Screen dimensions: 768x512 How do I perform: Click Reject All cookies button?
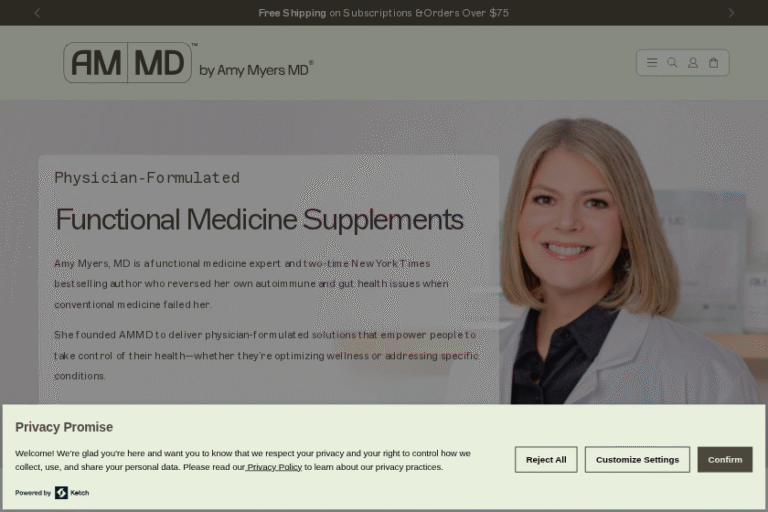coord(546,460)
